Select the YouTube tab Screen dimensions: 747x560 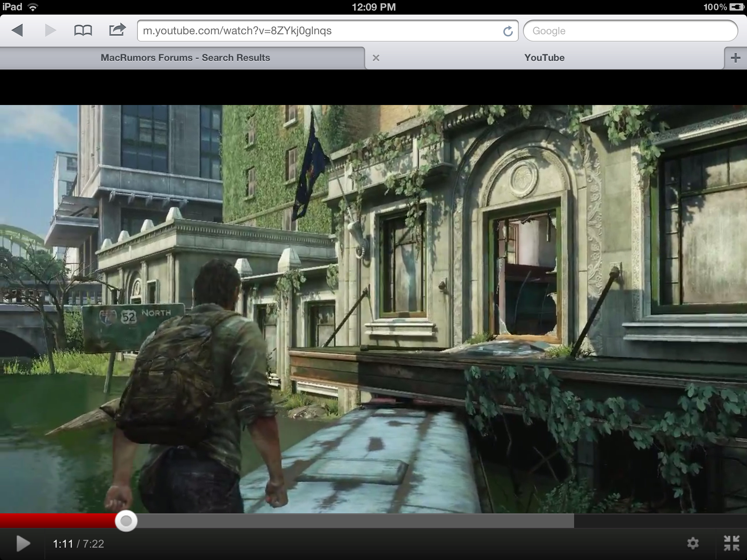click(544, 58)
